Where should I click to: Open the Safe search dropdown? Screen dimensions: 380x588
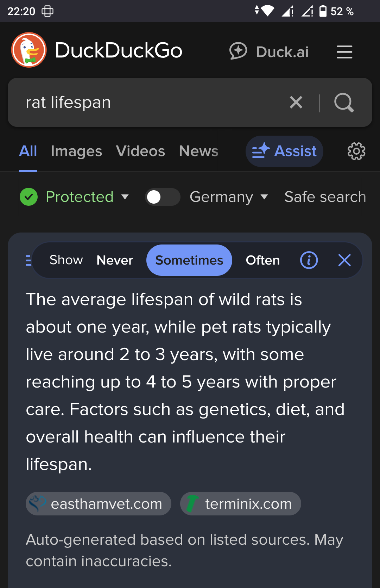tap(325, 197)
